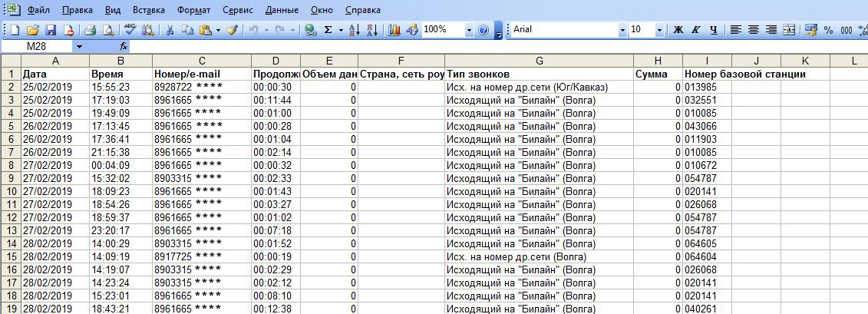Open the Сервис menu

click(238, 10)
